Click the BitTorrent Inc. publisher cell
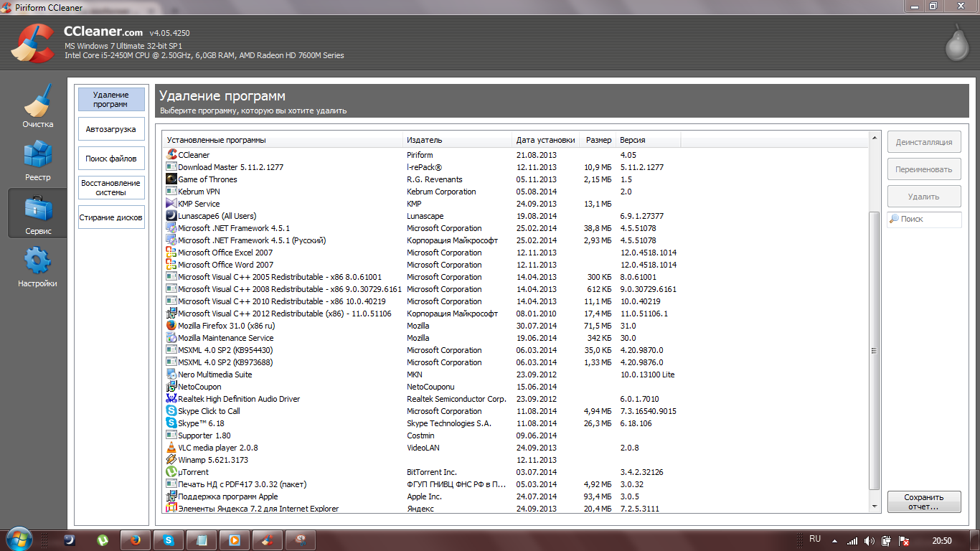 (x=432, y=472)
